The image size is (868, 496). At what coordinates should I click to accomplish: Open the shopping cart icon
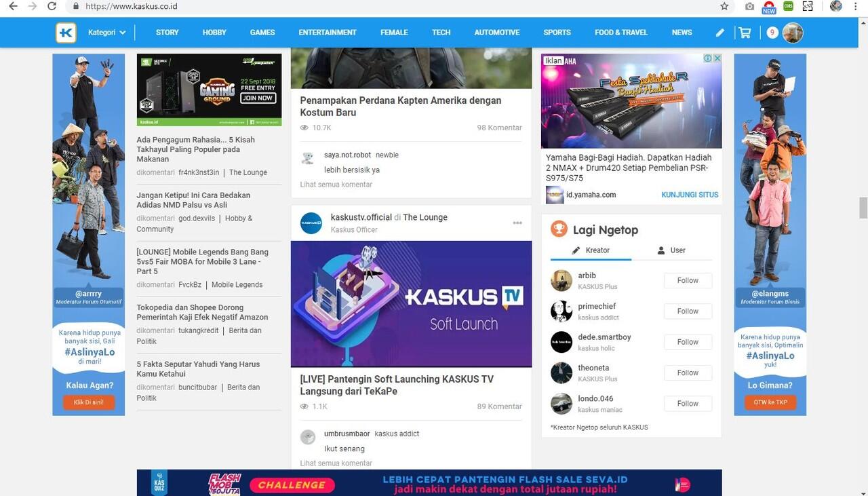pyautogui.click(x=745, y=33)
